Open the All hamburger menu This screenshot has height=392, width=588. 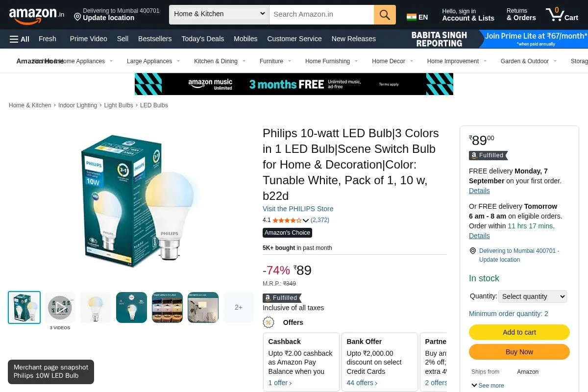(20, 39)
